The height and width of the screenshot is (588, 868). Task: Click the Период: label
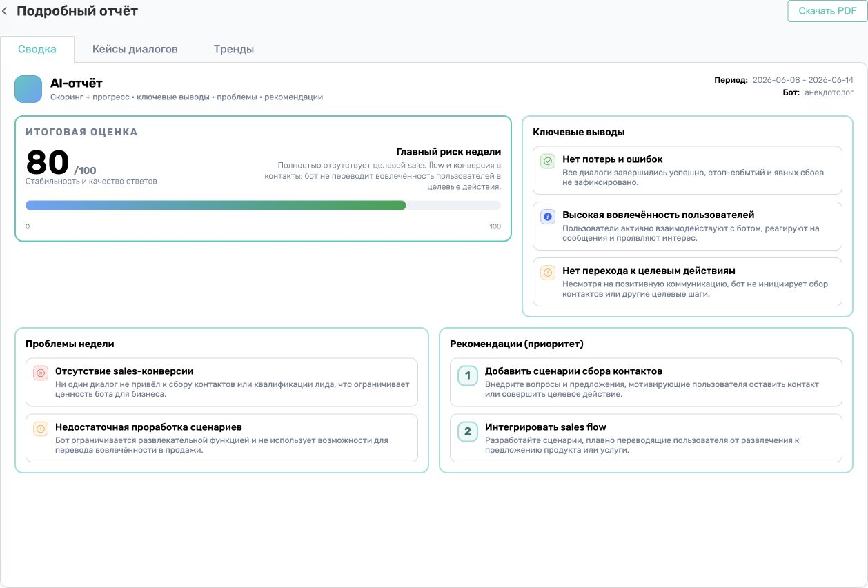pyautogui.click(x=731, y=80)
